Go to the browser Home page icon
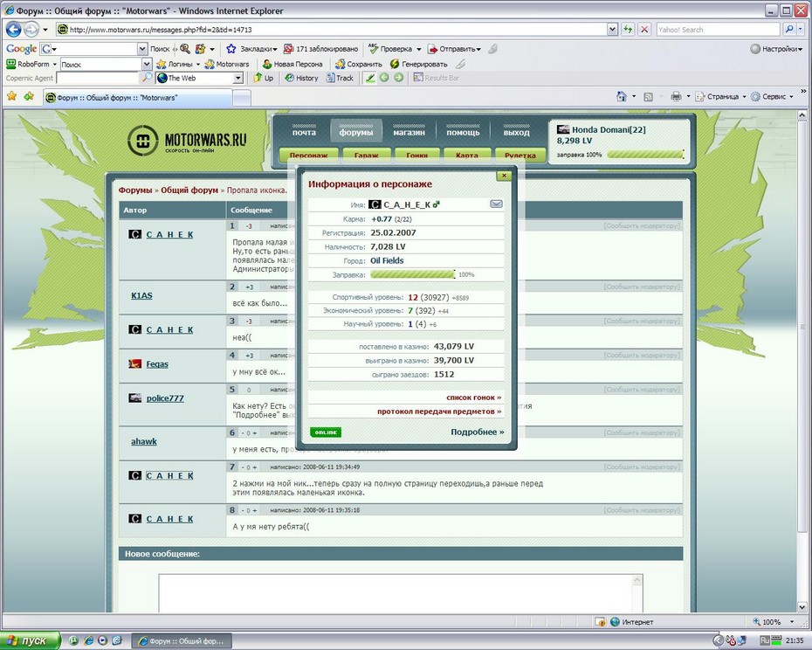Image resolution: width=812 pixels, height=650 pixels. pyautogui.click(x=622, y=96)
